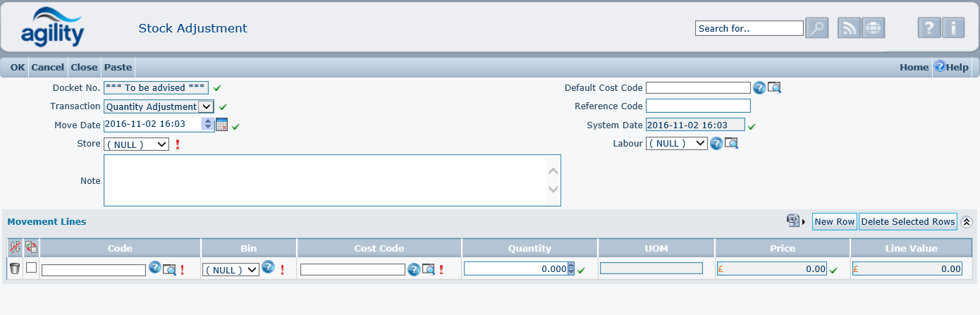Click the lookup icon beside Default Cost Code
The height and width of the screenshot is (315, 980).
coord(774,88)
